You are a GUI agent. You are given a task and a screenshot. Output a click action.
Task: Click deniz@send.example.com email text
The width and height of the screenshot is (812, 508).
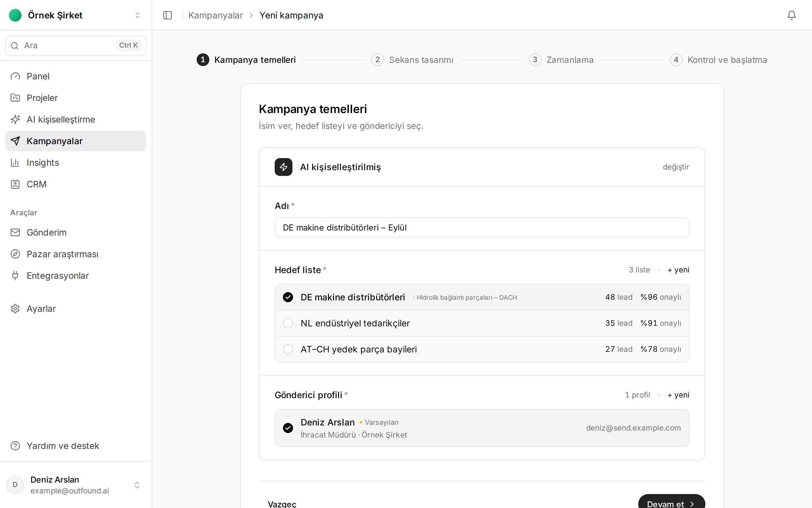[x=633, y=428]
